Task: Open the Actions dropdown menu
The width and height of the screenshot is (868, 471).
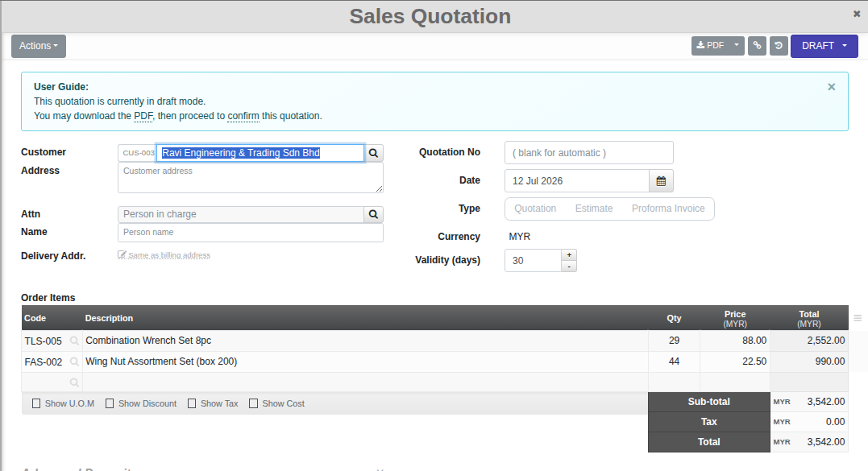Action: tap(38, 46)
